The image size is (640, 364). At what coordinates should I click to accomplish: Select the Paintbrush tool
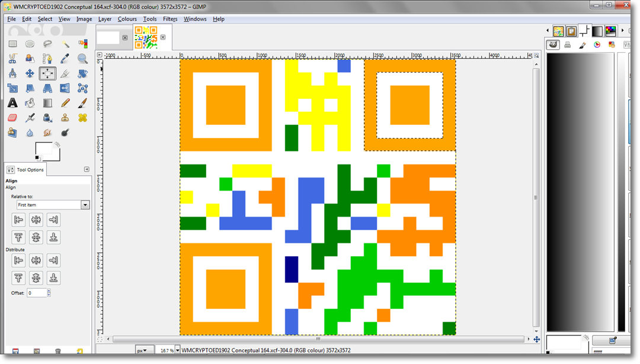(82, 103)
